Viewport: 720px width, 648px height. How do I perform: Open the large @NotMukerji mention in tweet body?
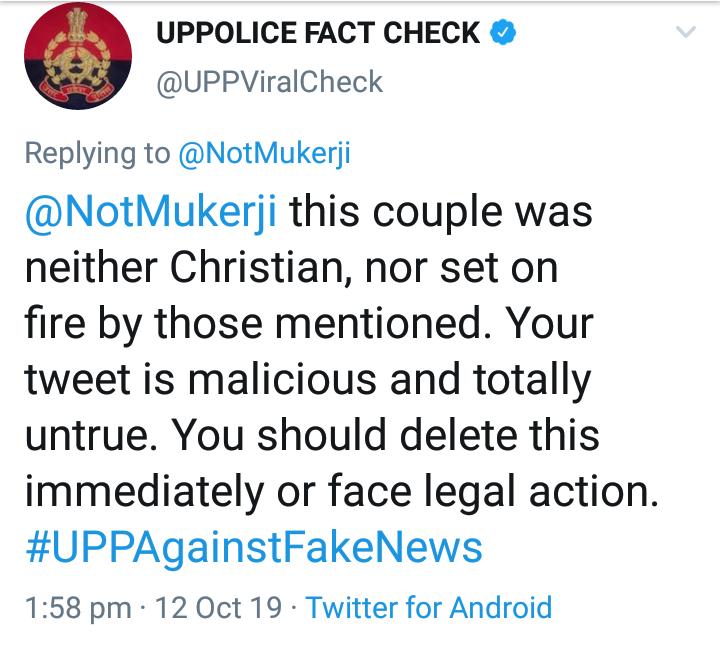coord(151,212)
